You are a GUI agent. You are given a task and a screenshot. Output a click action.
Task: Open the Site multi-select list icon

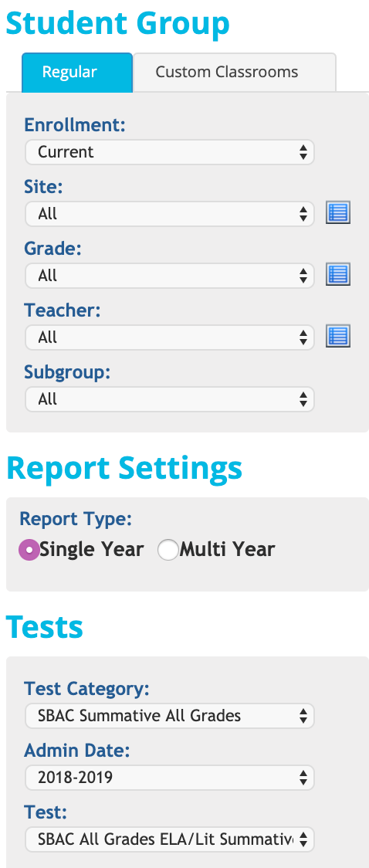pyautogui.click(x=338, y=213)
